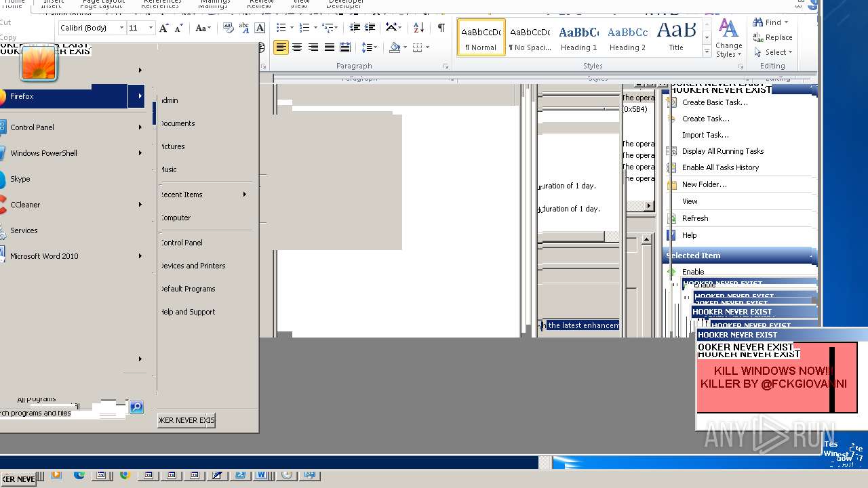Click the Refresh action in Task Scheduler

click(695, 218)
